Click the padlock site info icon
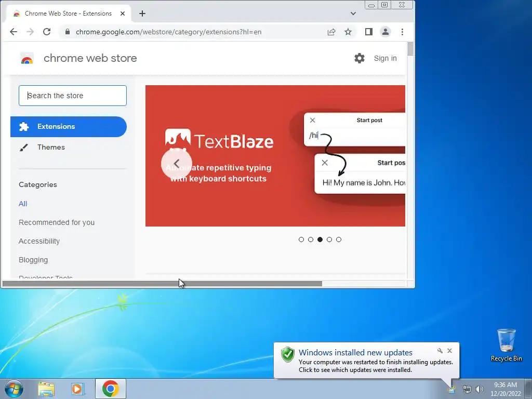This screenshot has height=399, width=532. point(68,32)
